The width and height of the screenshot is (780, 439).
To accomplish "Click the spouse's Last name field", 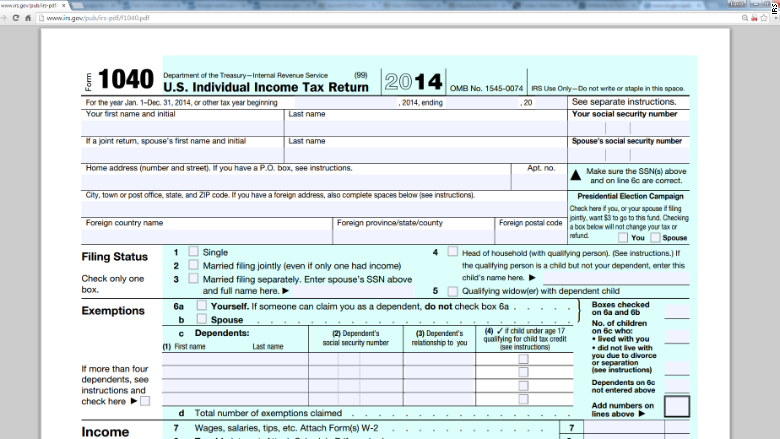I will coord(426,155).
